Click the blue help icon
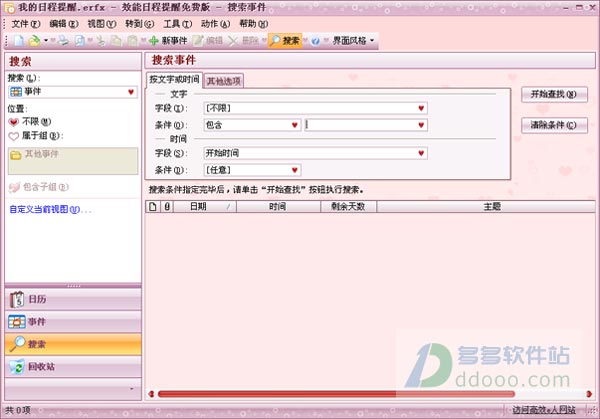This screenshot has width=600, height=419. point(315,41)
